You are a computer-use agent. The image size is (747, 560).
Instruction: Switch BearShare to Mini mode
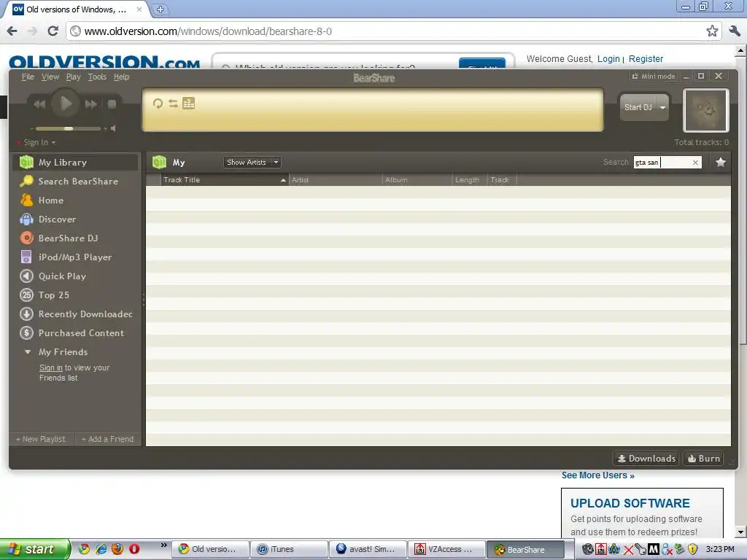(x=653, y=76)
